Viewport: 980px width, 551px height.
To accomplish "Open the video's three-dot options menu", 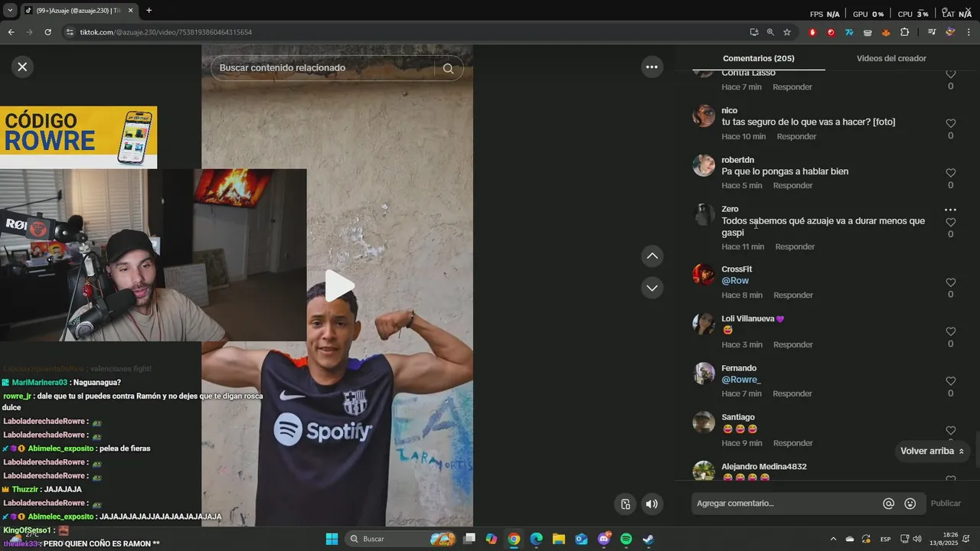I will (652, 67).
